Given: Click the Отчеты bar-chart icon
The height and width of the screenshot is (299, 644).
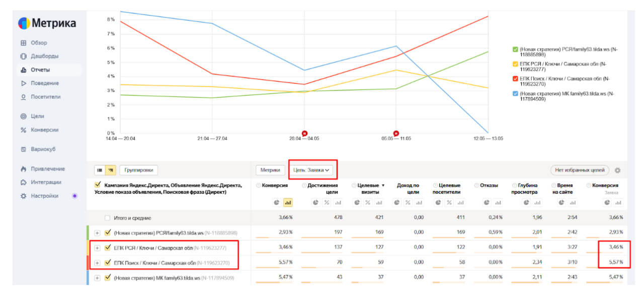Looking at the screenshot, I should tap(23, 70).
